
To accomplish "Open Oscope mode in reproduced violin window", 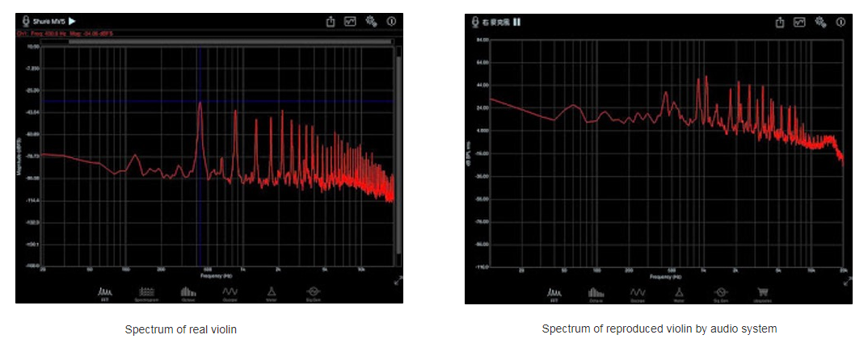I will coord(638,294).
